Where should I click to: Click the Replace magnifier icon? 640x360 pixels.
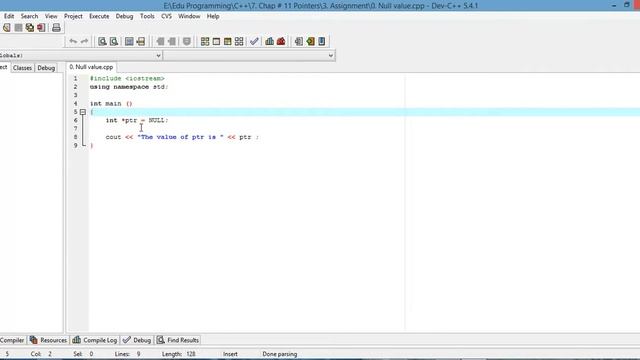coord(114,41)
